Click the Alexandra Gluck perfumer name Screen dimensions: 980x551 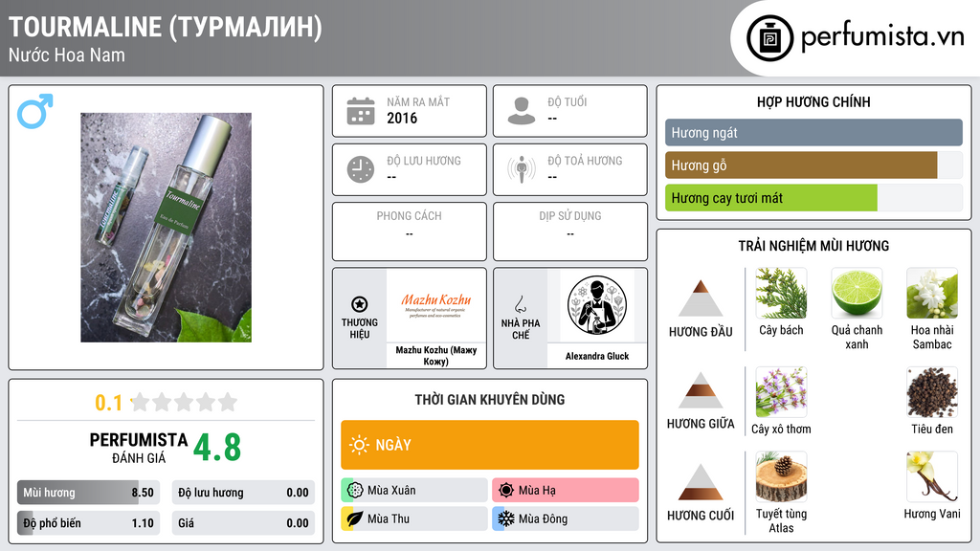coord(597,356)
